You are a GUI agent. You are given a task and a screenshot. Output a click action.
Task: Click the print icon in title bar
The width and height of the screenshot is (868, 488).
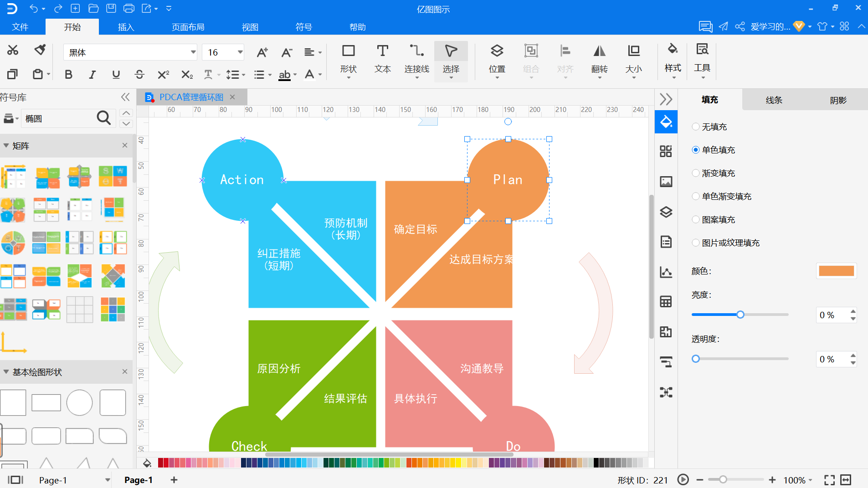coord(129,8)
